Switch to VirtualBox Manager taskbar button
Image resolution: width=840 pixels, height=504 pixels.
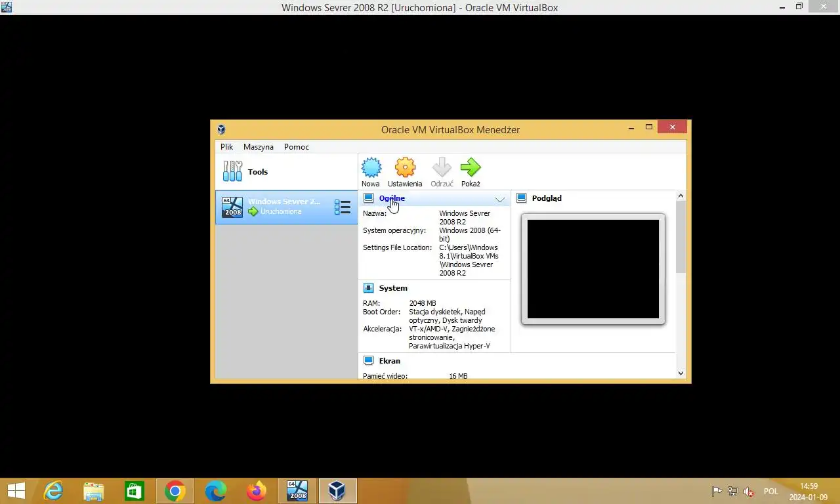coord(337,491)
